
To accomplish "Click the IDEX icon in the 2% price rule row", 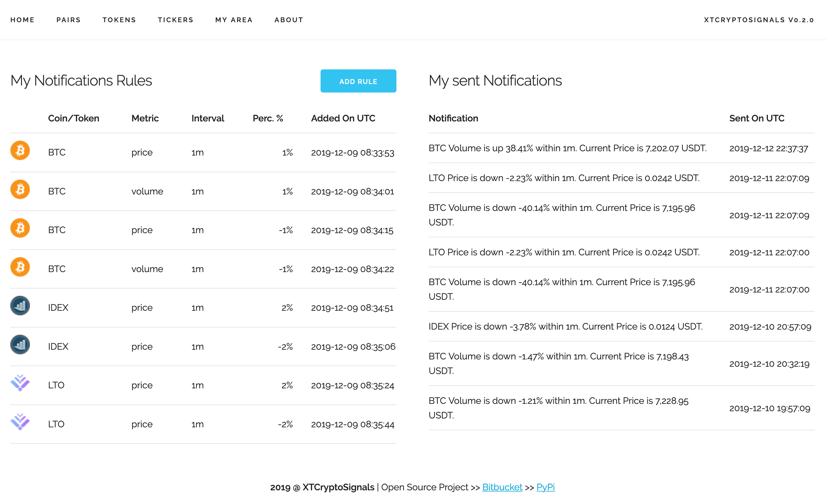I will 20,306.
